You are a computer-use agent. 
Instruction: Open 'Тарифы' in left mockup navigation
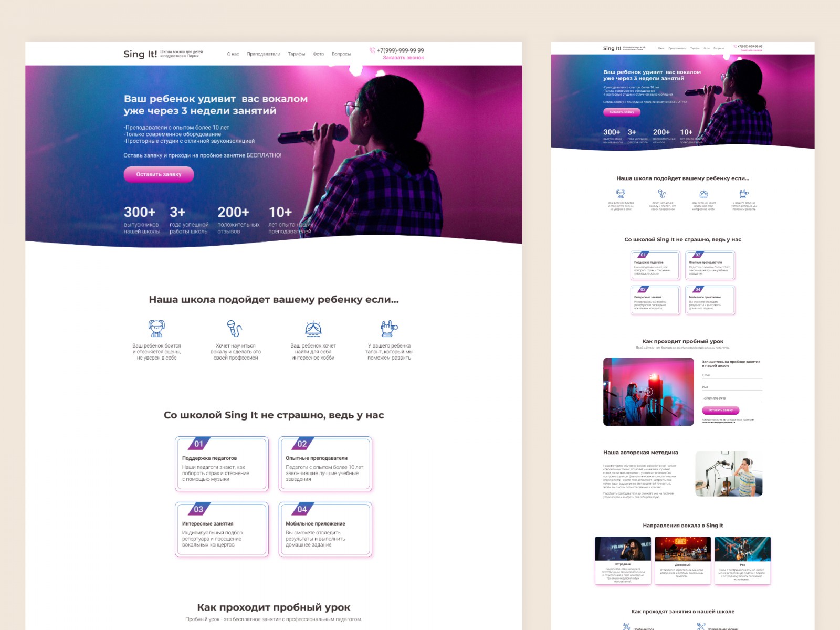click(297, 54)
